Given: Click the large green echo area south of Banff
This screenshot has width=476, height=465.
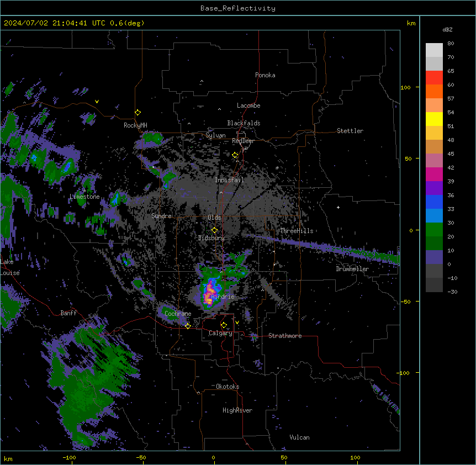Looking at the screenshot, I should 91,385.
